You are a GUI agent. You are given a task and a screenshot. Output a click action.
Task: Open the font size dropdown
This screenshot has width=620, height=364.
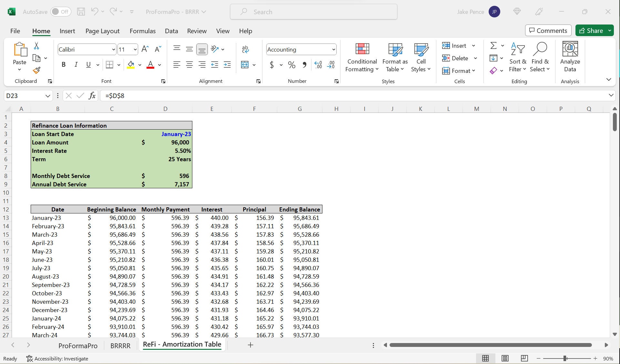click(x=135, y=49)
